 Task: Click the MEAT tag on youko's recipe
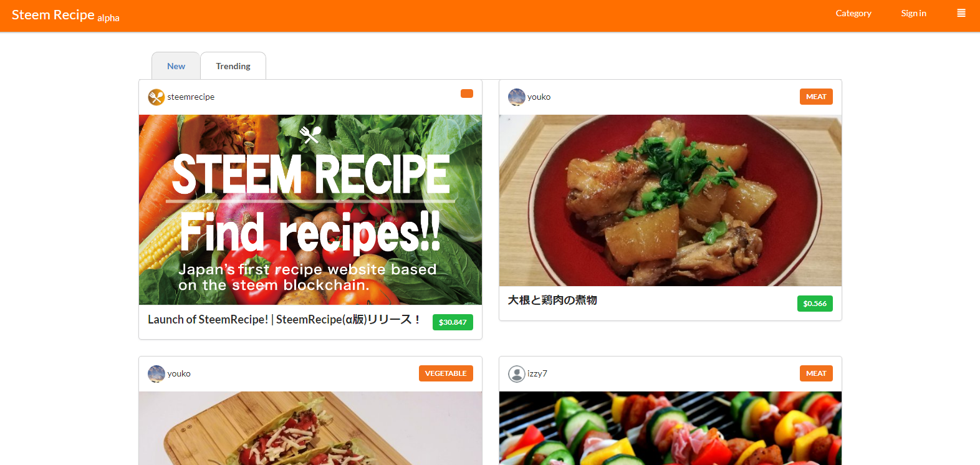(x=816, y=97)
